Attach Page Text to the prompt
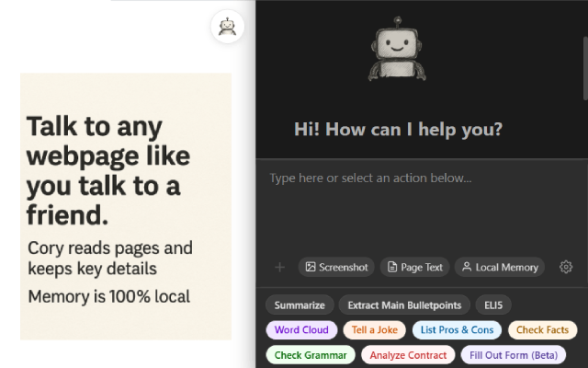 (414, 267)
